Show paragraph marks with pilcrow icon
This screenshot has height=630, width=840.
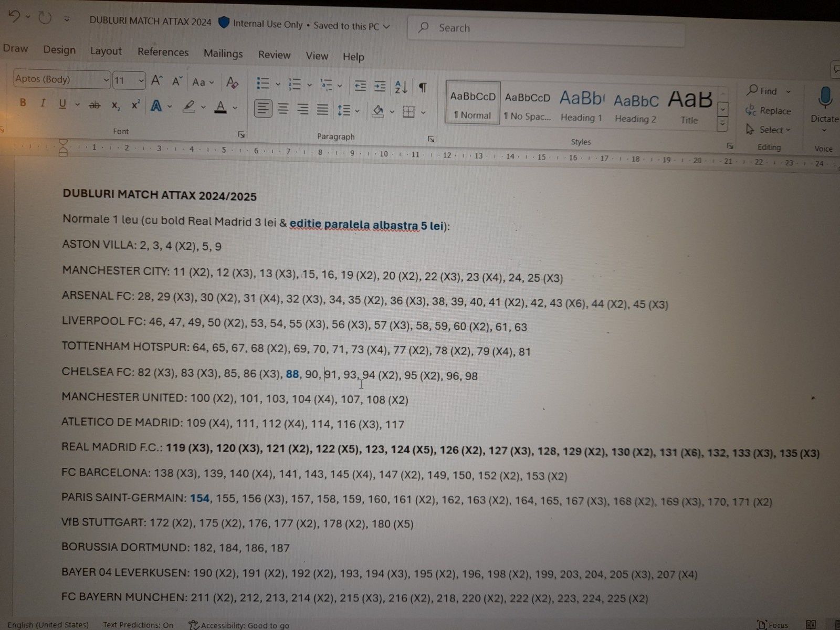(423, 87)
